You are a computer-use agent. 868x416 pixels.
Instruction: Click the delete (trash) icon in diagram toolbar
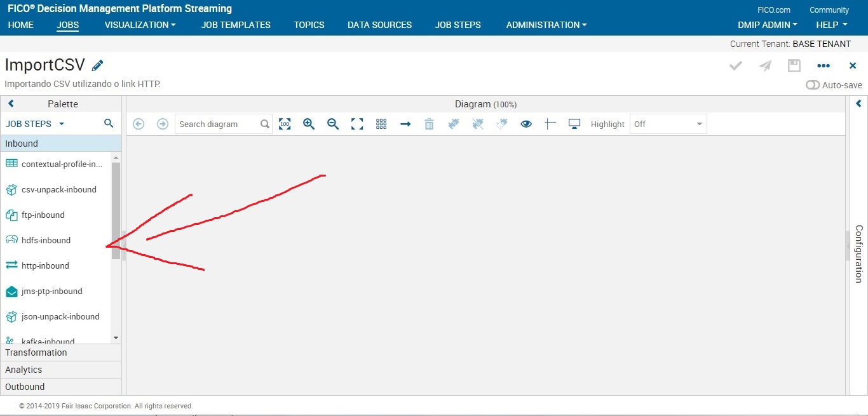pyautogui.click(x=430, y=124)
